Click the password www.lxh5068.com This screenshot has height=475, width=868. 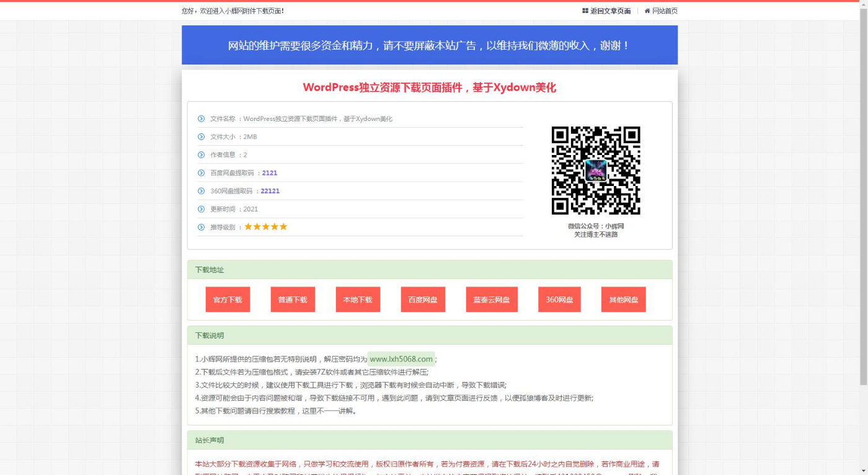click(x=401, y=359)
